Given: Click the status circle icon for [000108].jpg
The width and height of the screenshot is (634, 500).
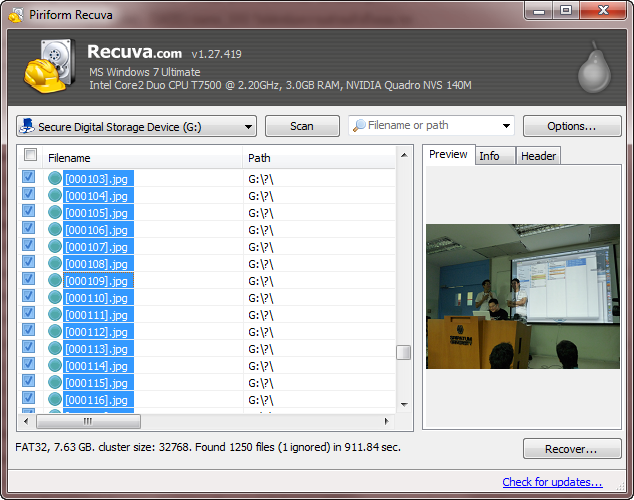Looking at the screenshot, I should click(x=55, y=263).
